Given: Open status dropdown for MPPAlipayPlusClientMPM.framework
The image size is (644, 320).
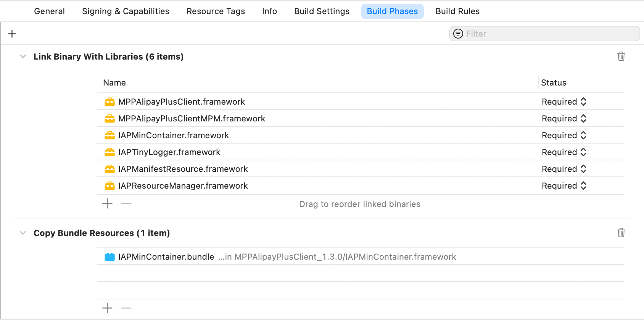Looking at the screenshot, I should pos(564,118).
